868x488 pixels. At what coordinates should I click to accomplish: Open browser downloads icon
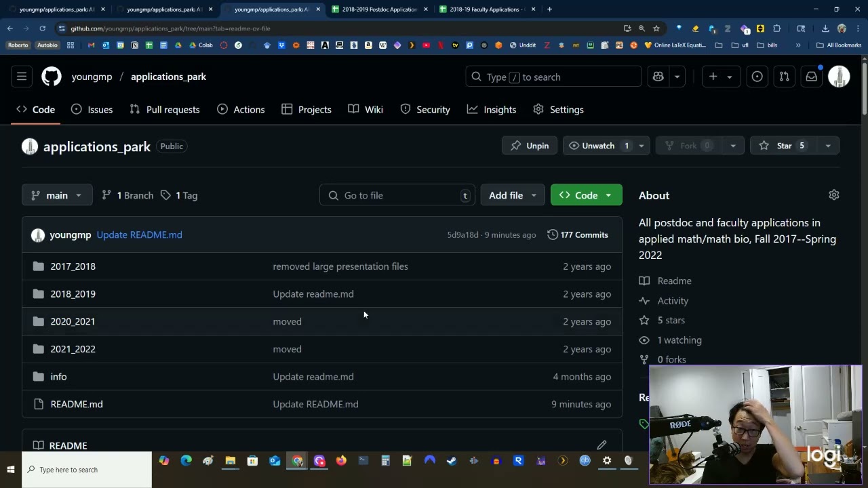pos(825,28)
